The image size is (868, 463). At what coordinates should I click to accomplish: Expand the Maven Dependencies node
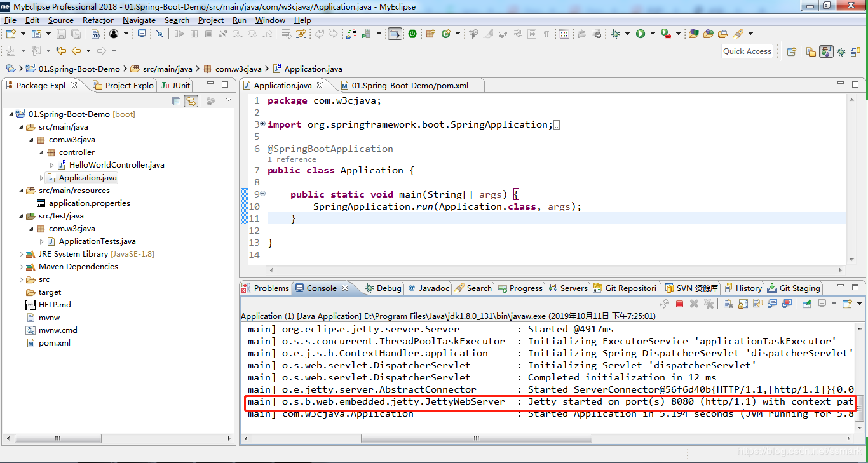coord(22,267)
